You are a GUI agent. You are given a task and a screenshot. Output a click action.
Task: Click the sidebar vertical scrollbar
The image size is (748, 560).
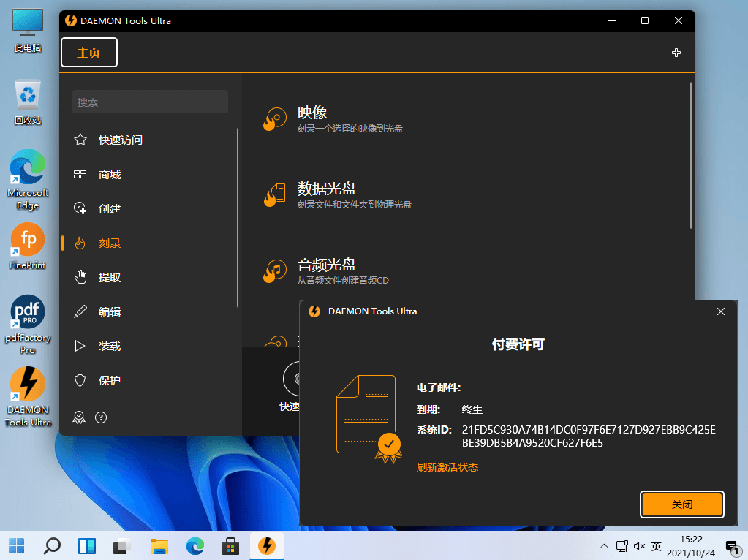[x=237, y=218]
